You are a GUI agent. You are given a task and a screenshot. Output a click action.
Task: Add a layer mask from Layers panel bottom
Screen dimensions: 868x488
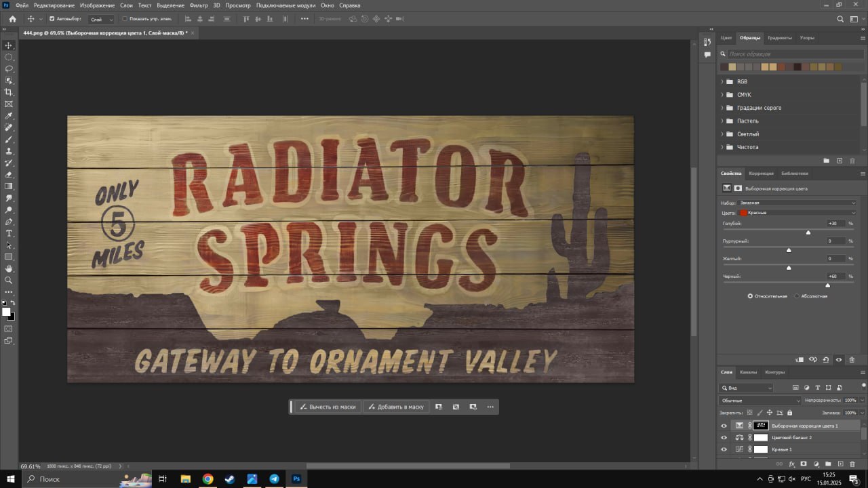pyautogui.click(x=804, y=464)
